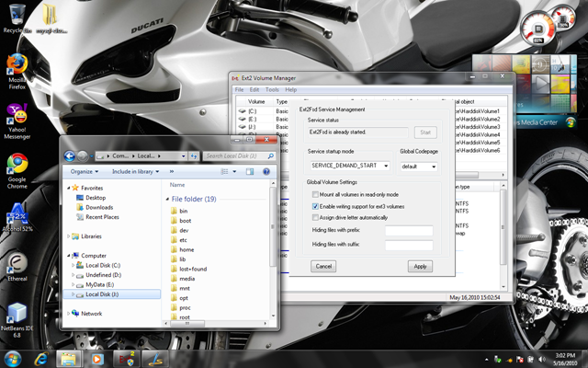Open the Help menu in Ext2 Volume Manager

[x=291, y=90]
